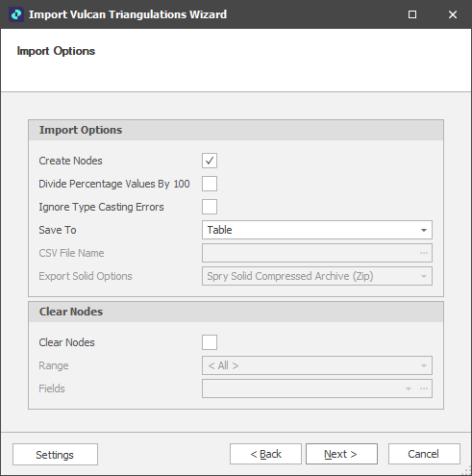Tick the Ignore Type Casting Errors checkbox
Image resolution: width=472 pixels, height=476 pixels.
pyautogui.click(x=210, y=207)
